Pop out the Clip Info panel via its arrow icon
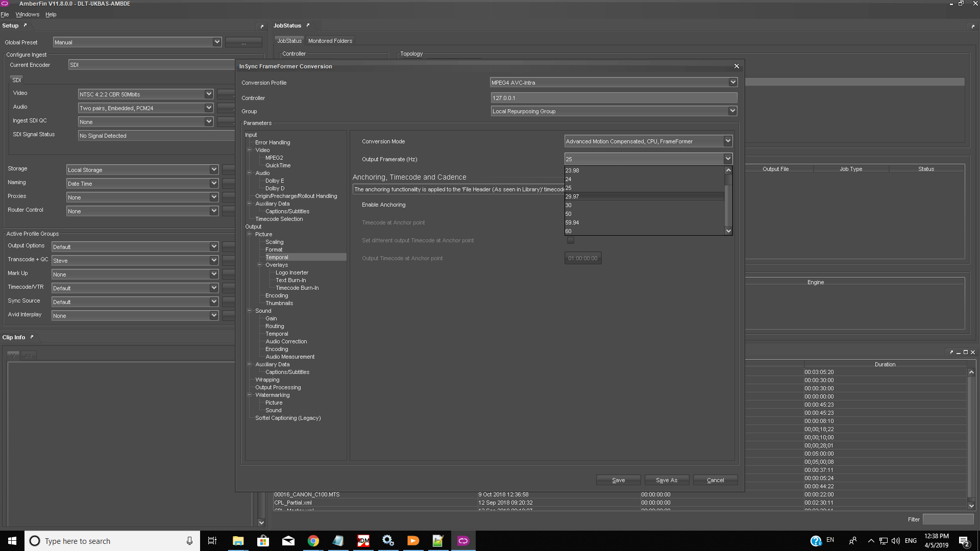This screenshot has height=551, width=980. pos(32,337)
